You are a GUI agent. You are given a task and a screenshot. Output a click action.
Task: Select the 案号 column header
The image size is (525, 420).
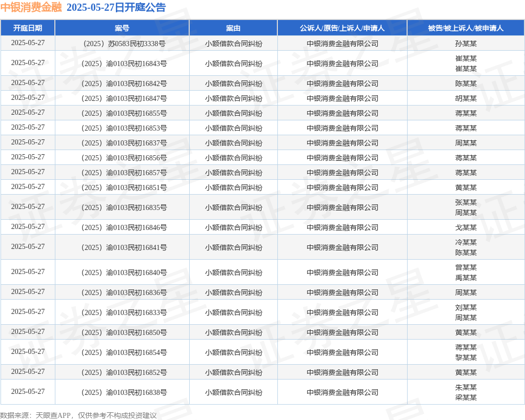[x=122, y=28]
